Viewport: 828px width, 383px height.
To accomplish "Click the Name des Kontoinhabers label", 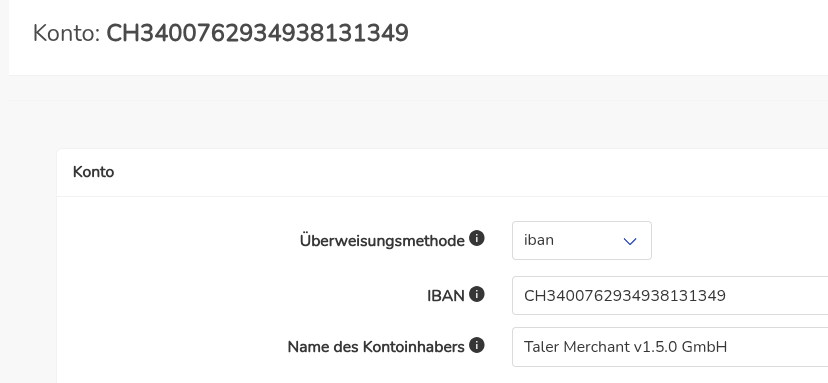I will [x=375, y=347].
